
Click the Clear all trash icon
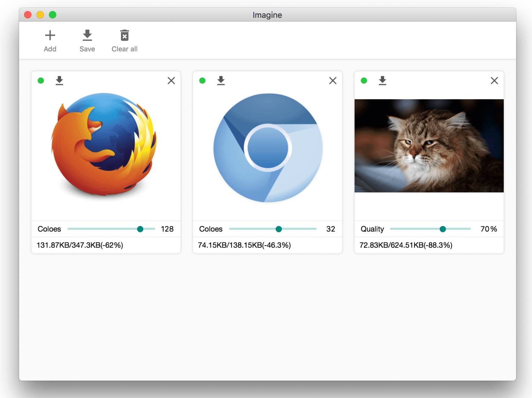pyautogui.click(x=124, y=35)
